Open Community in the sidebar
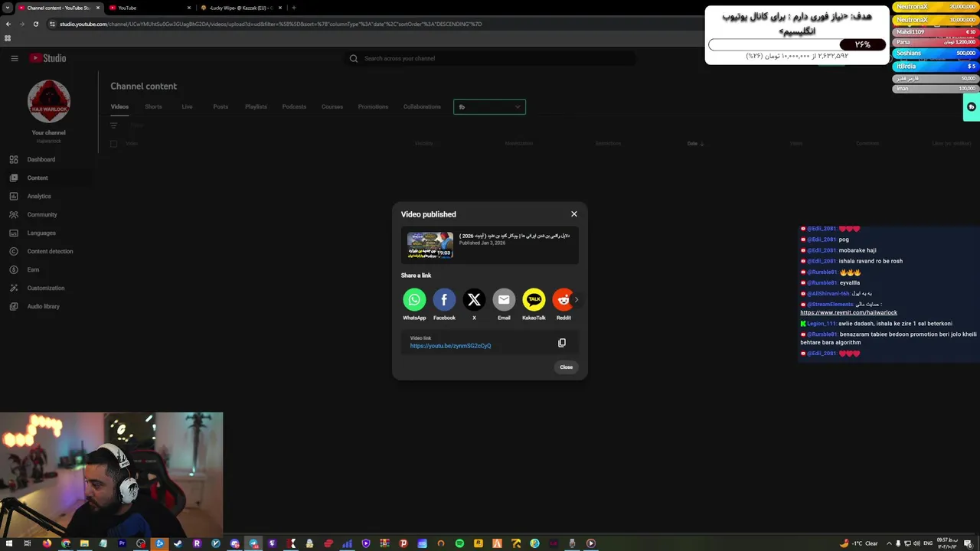980x551 pixels. click(49, 214)
